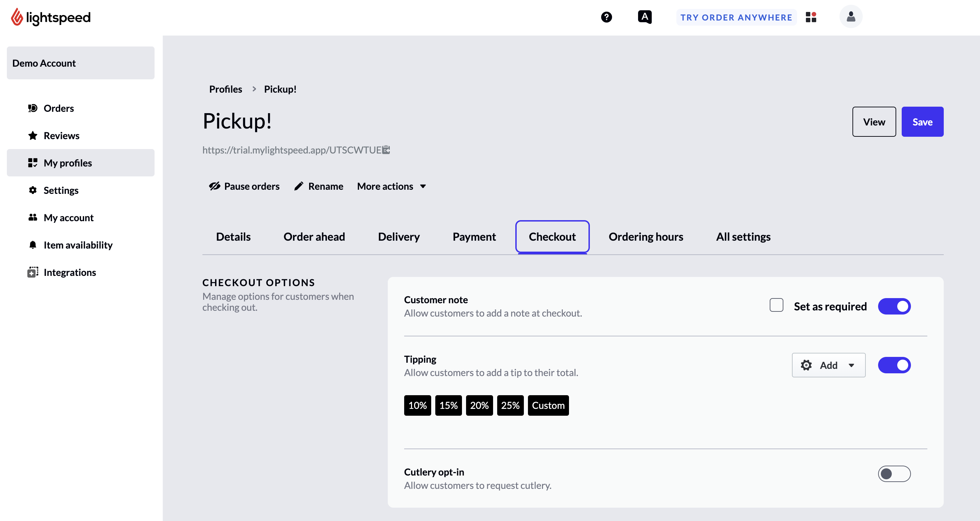
Task: Open Reviews in the sidebar
Action: pos(81,136)
